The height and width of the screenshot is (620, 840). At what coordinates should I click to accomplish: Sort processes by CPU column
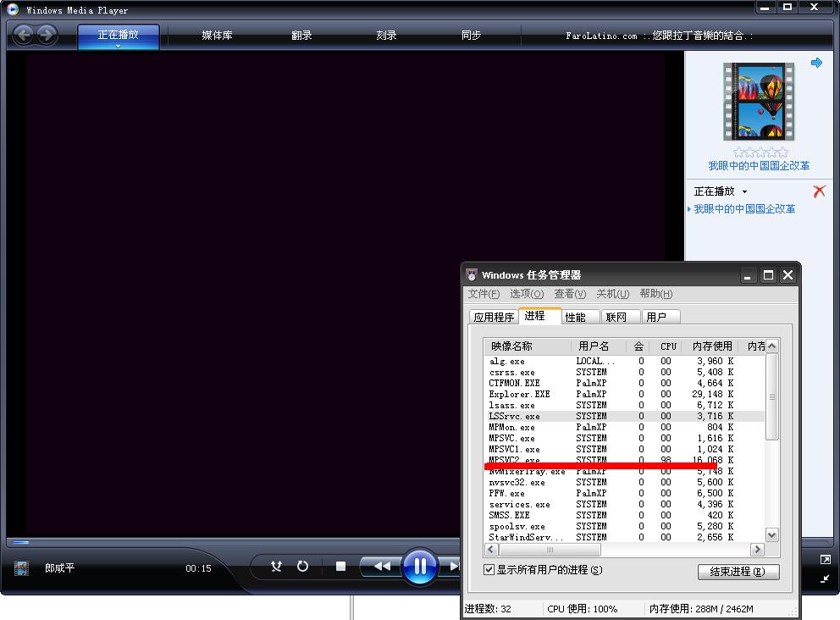click(x=667, y=346)
